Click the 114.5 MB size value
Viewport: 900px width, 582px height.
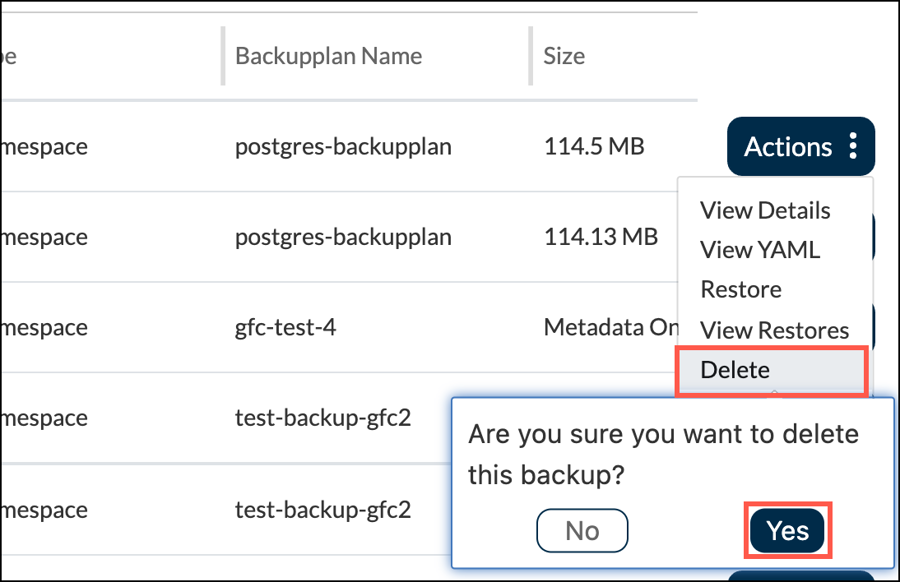coord(593,147)
